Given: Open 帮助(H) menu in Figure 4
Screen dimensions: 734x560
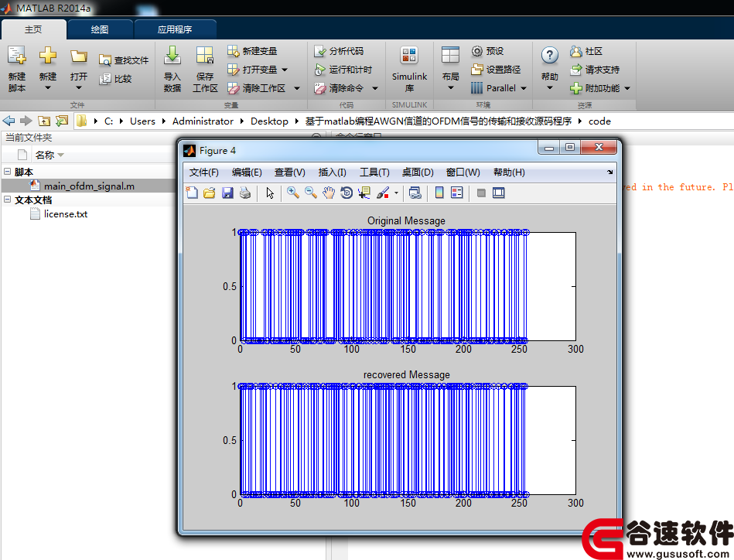Looking at the screenshot, I should [509, 172].
